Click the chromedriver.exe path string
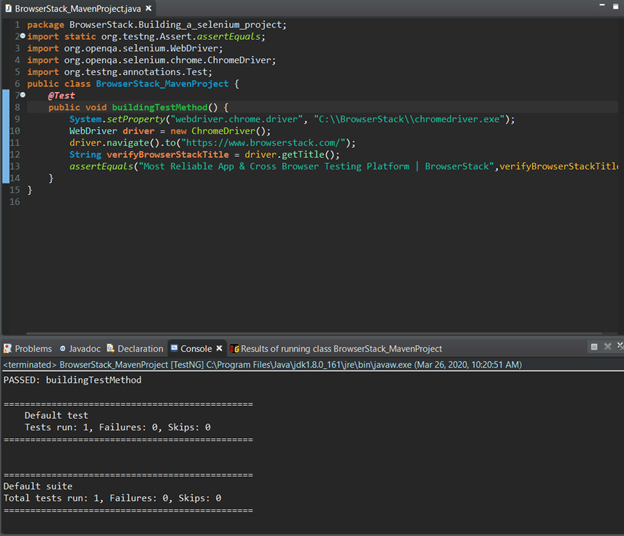Image resolution: width=624 pixels, height=536 pixels. tap(410, 119)
